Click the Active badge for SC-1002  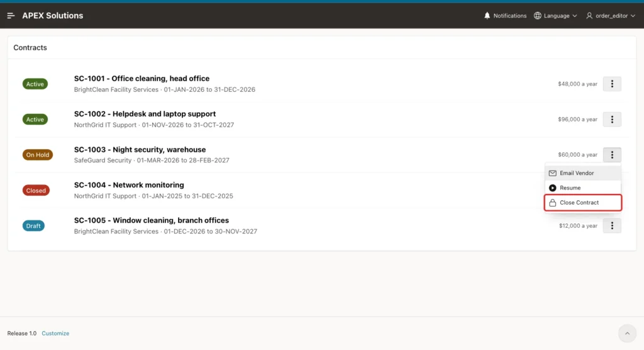(x=35, y=119)
